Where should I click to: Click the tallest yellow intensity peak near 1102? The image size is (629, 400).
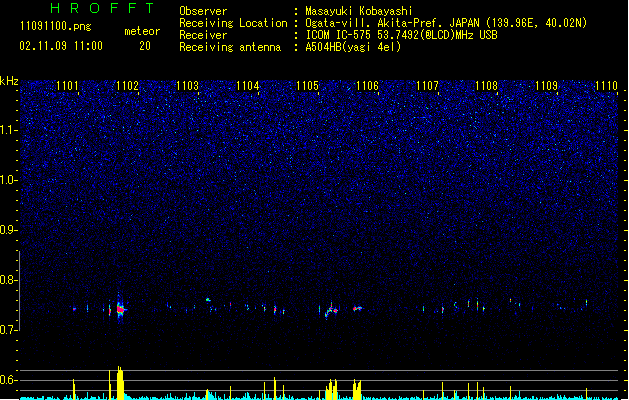tap(120, 382)
